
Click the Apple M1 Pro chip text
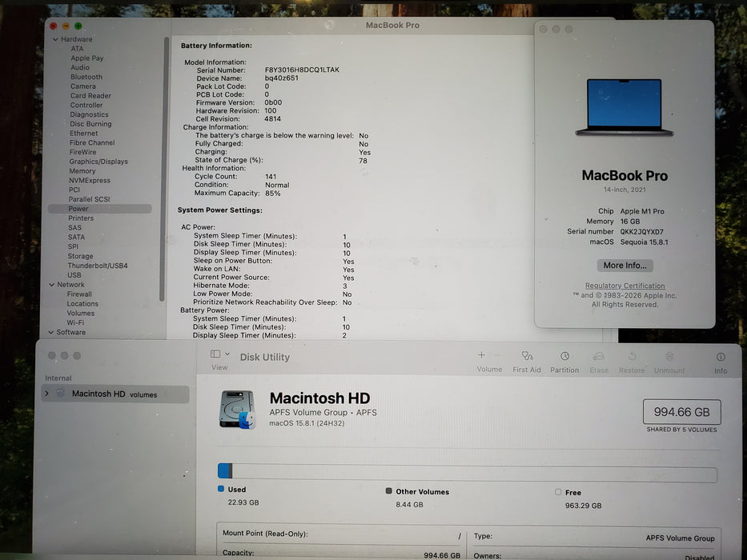[x=642, y=211]
